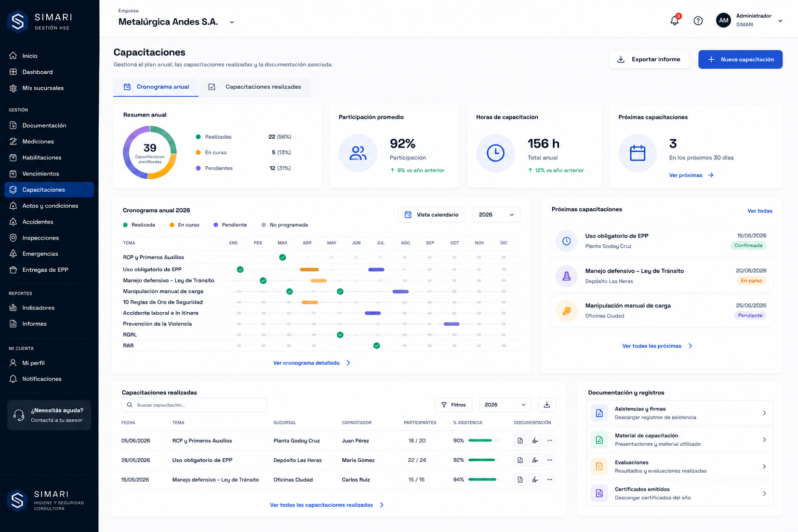Viewport: 798px width, 532px height.
Task: Click the Buscar capacitación search field
Action: pos(194,405)
